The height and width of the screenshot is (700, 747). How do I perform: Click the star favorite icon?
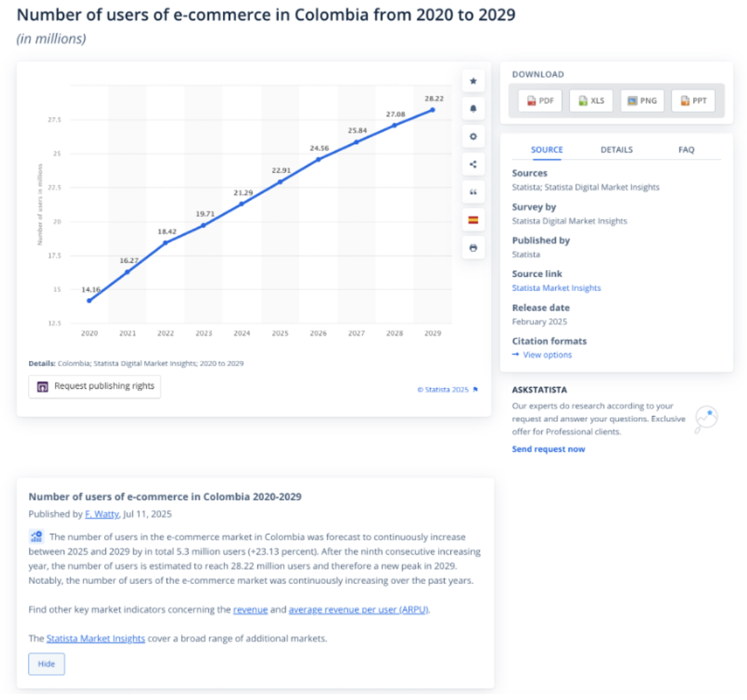473,81
